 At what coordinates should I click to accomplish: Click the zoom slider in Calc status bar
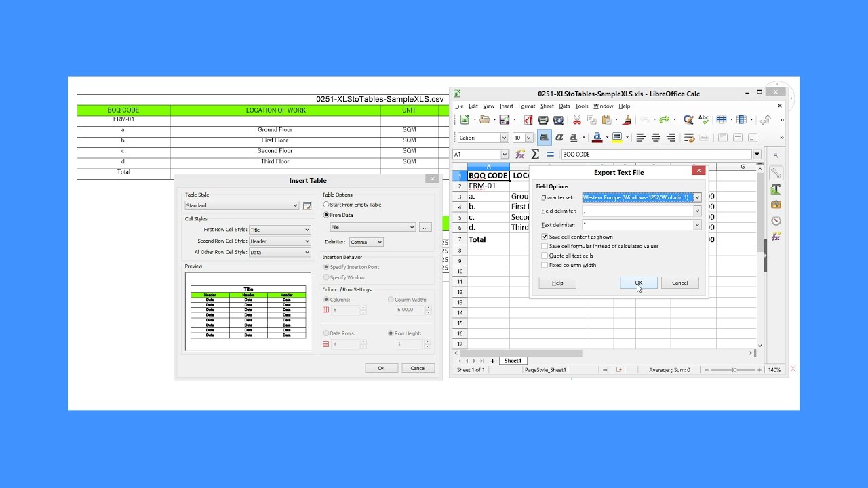(x=734, y=370)
